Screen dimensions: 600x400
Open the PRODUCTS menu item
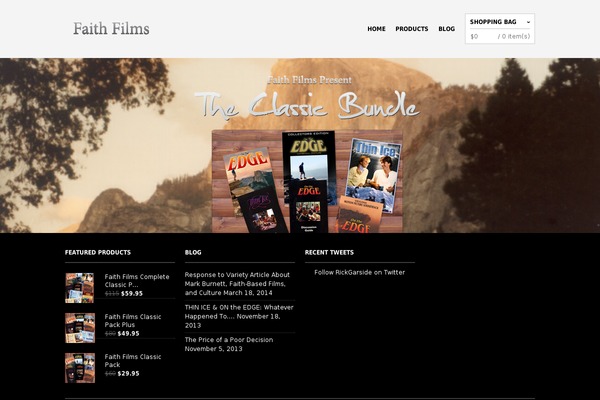tap(412, 29)
